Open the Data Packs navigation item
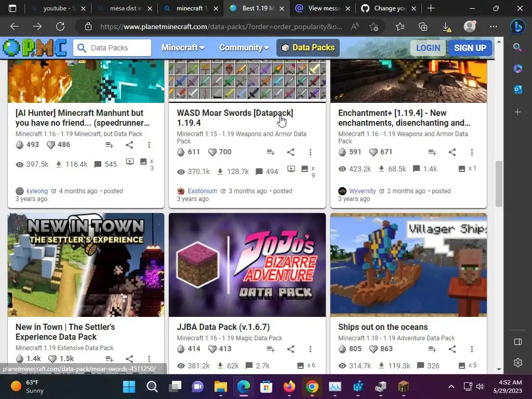 (308, 48)
